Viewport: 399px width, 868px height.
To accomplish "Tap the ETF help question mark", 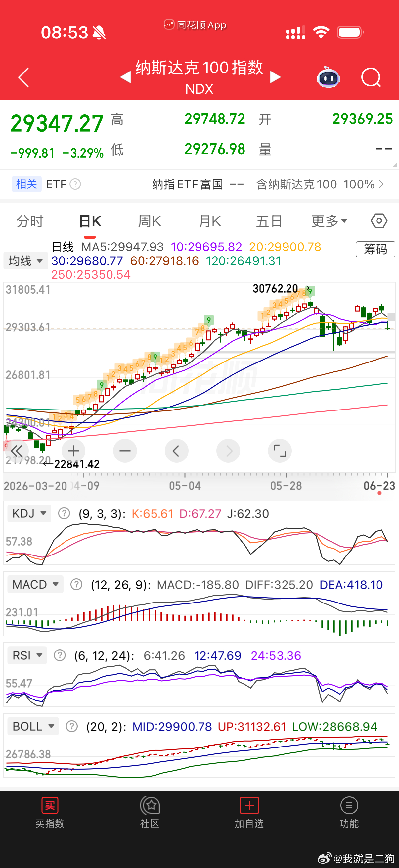I will click(x=75, y=184).
